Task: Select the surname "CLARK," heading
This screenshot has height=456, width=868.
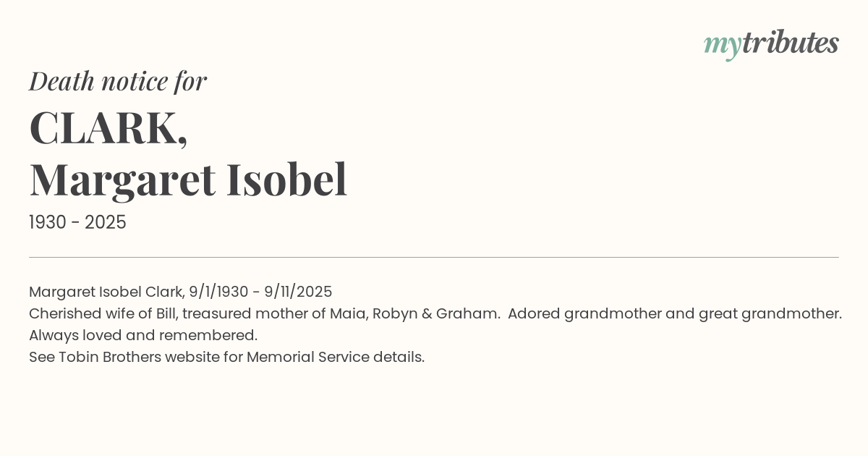Action: click(x=109, y=128)
